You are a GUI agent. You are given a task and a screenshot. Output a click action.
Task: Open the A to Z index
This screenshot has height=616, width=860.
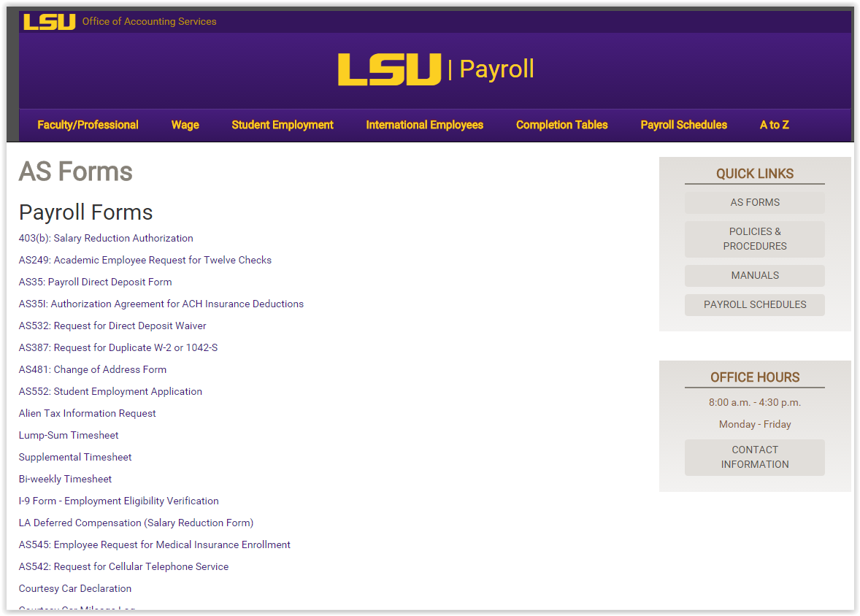pos(775,125)
